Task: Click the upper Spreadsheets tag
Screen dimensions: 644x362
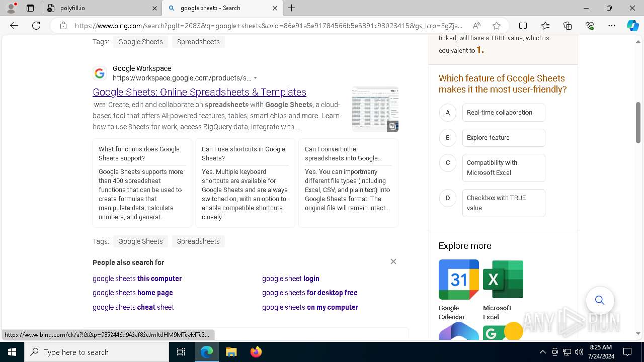Action: [x=198, y=42]
